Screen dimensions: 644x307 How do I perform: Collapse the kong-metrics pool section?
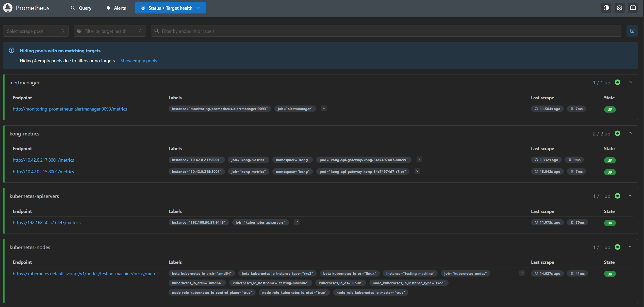click(x=630, y=133)
